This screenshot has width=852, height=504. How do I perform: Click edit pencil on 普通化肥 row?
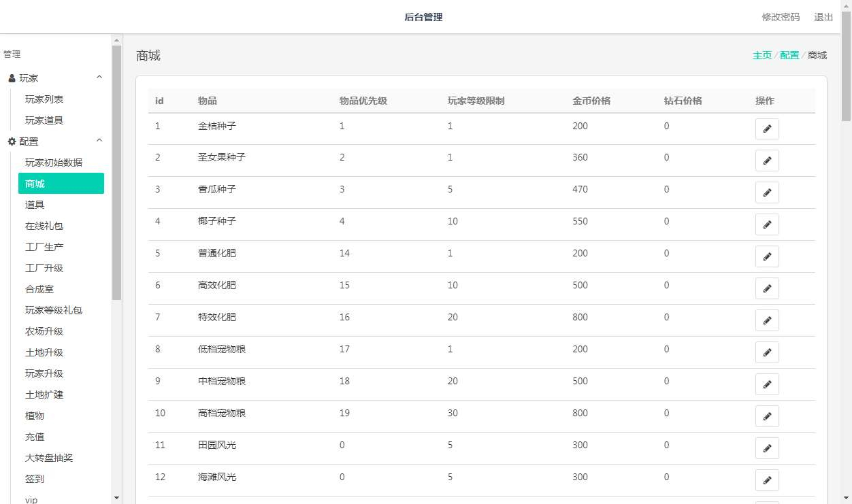pos(767,256)
